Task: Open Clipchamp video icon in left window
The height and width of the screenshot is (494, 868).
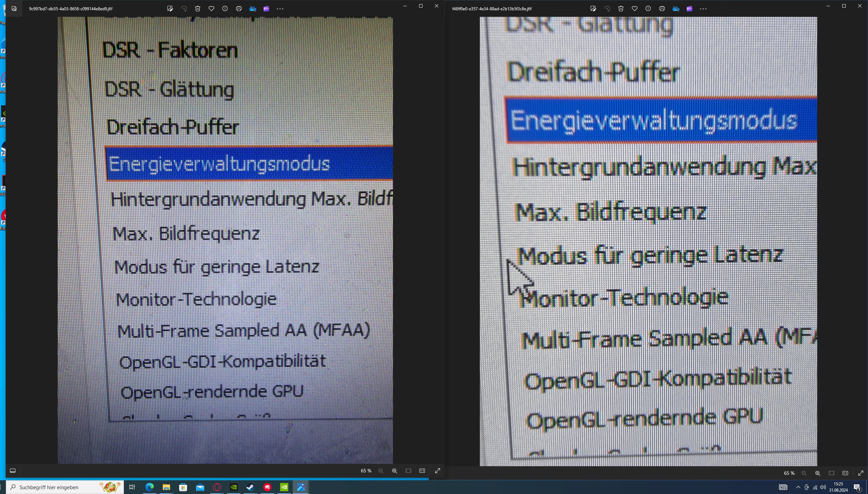Action: [x=266, y=9]
